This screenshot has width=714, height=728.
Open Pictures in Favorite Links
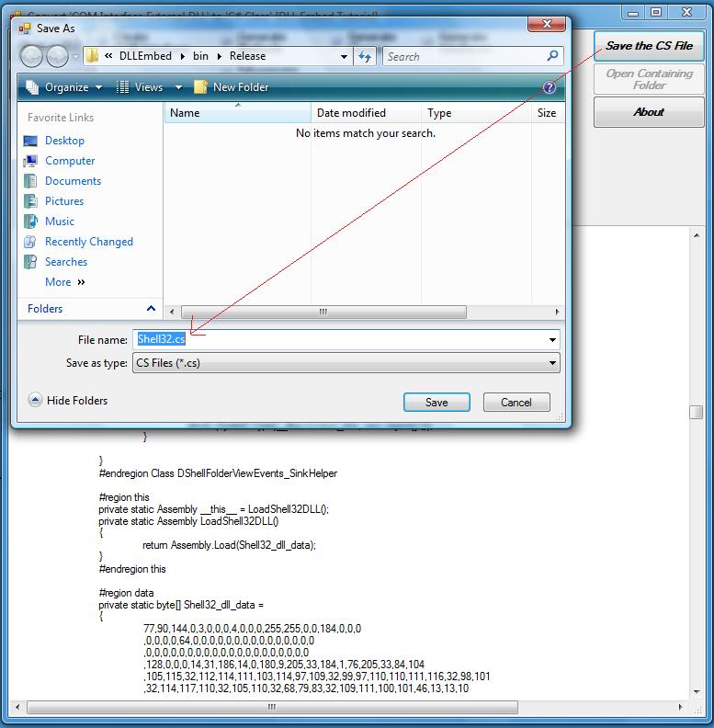64,201
